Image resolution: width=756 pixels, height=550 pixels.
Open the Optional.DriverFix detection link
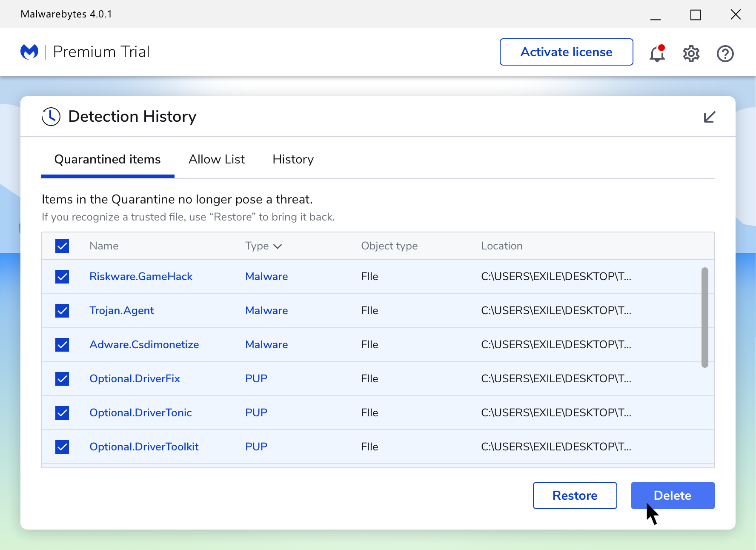(x=135, y=379)
